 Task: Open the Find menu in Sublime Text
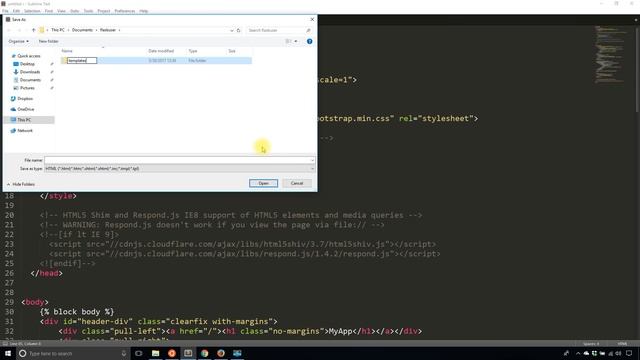tap(49, 11)
